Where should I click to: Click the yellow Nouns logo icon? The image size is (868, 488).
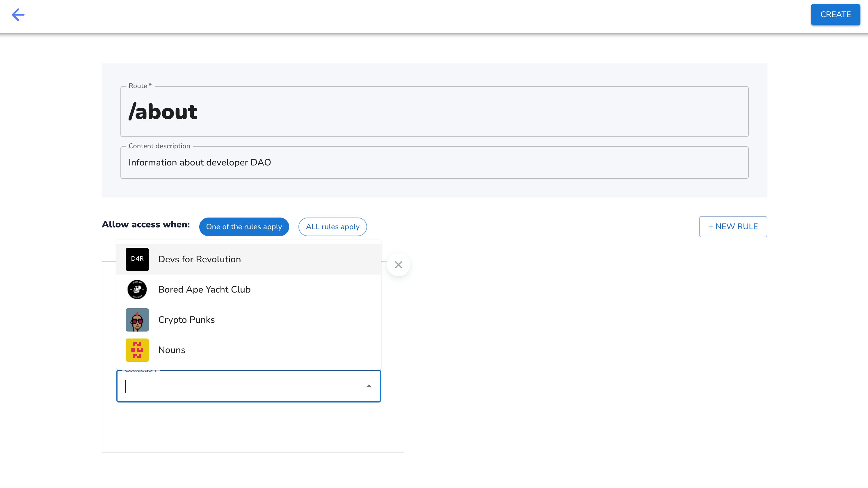pyautogui.click(x=137, y=350)
